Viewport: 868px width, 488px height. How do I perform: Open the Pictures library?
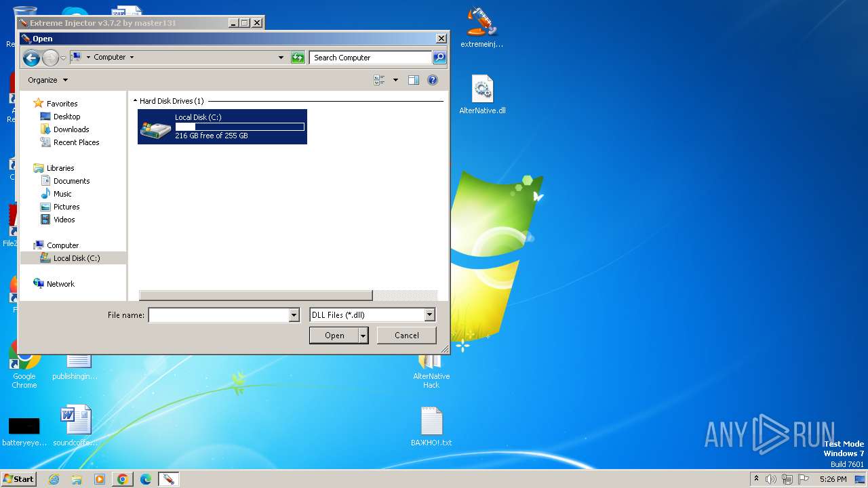pos(66,207)
